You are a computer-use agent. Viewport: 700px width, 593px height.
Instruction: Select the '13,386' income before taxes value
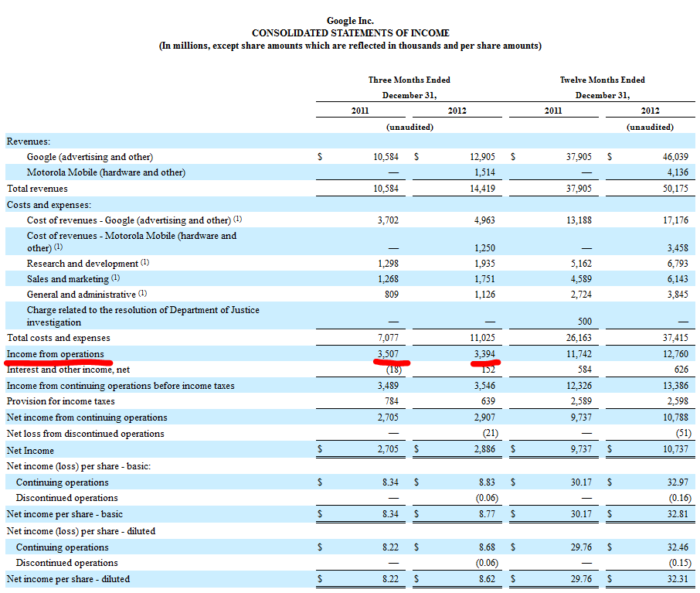[x=675, y=386]
